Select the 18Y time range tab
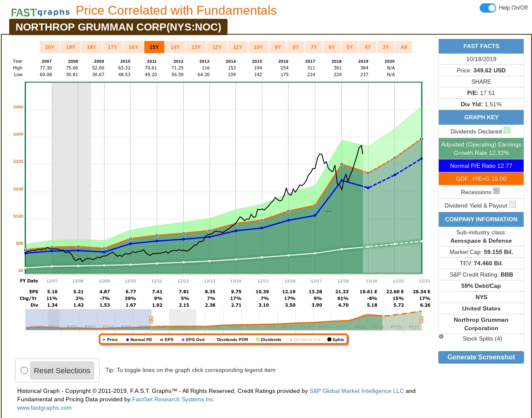This screenshot has width=532, height=418. pos(92,47)
